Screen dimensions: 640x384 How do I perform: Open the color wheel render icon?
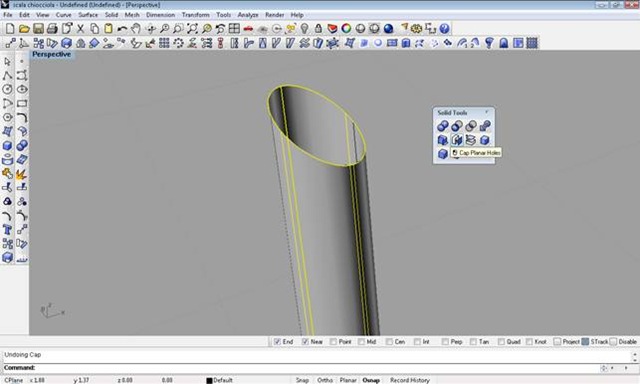tap(346, 29)
